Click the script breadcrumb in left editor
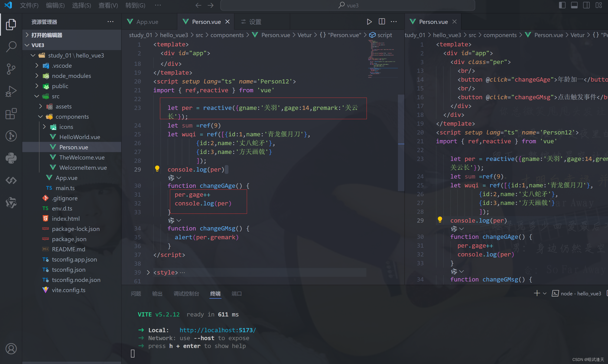 click(381, 35)
